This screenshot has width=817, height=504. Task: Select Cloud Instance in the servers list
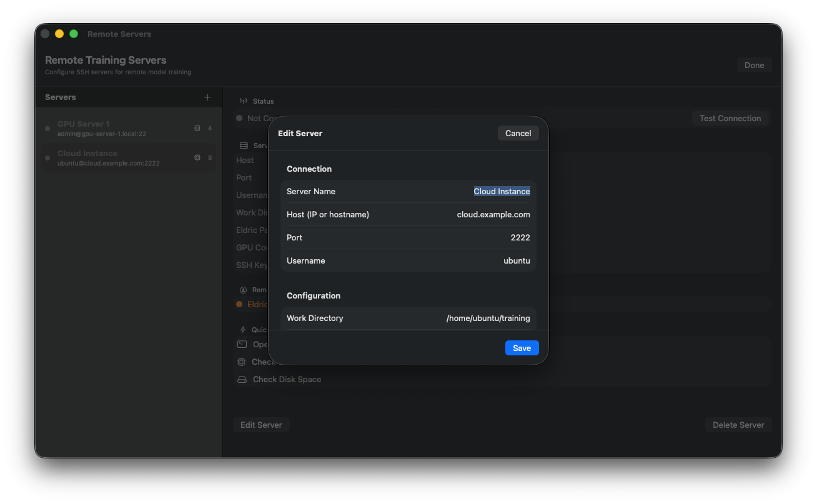pyautogui.click(x=119, y=158)
